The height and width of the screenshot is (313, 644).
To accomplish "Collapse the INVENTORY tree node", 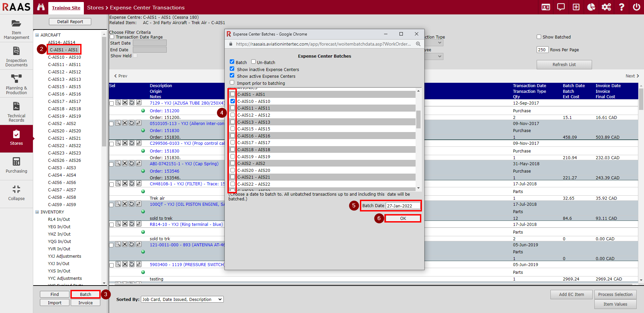I will point(37,212).
